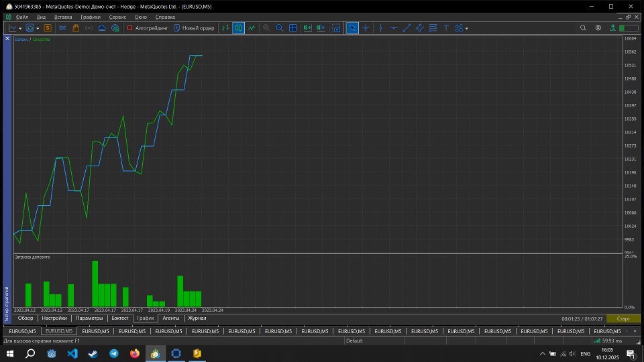The width and height of the screenshot is (644, 362).
Task: Click the Старт button
Action: [x=623, y=318]
